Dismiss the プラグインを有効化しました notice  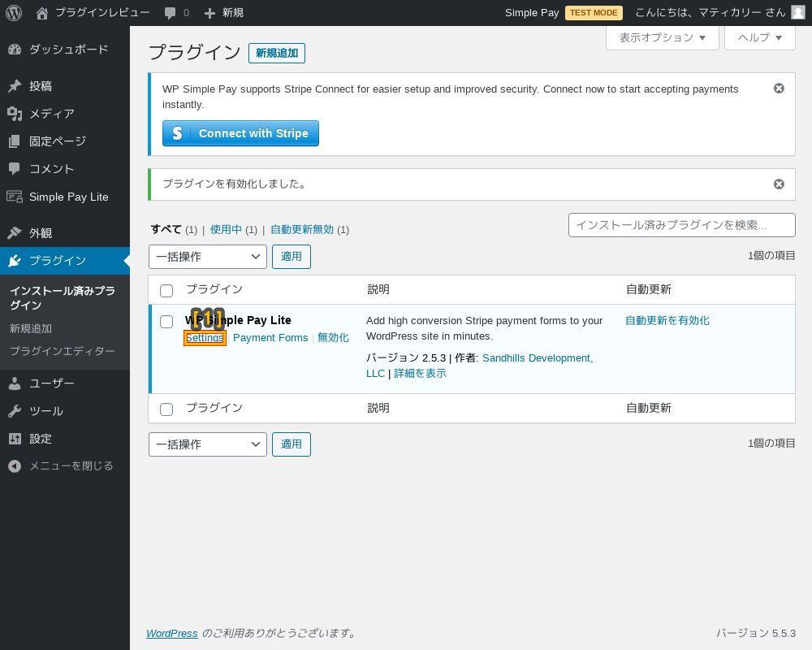coord(779,184)
